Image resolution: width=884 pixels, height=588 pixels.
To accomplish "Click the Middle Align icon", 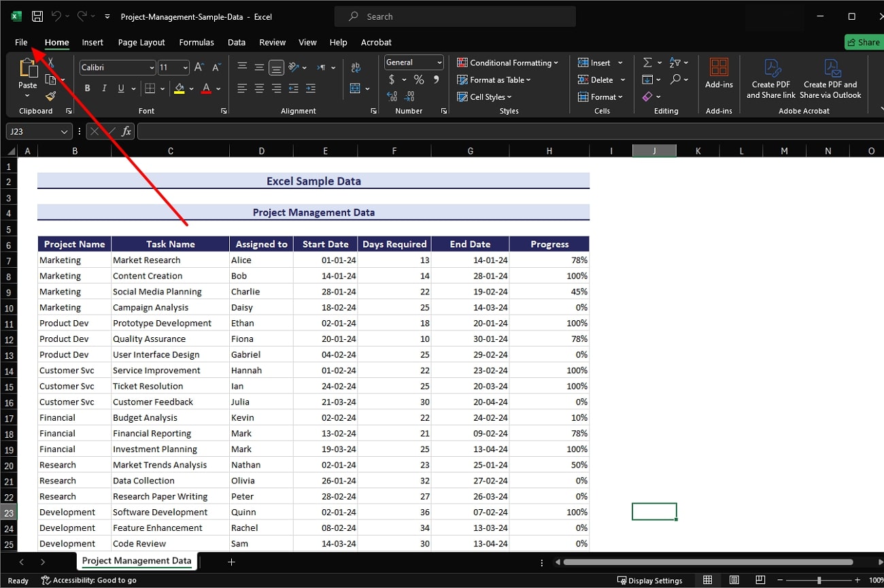I will (259, 67).
